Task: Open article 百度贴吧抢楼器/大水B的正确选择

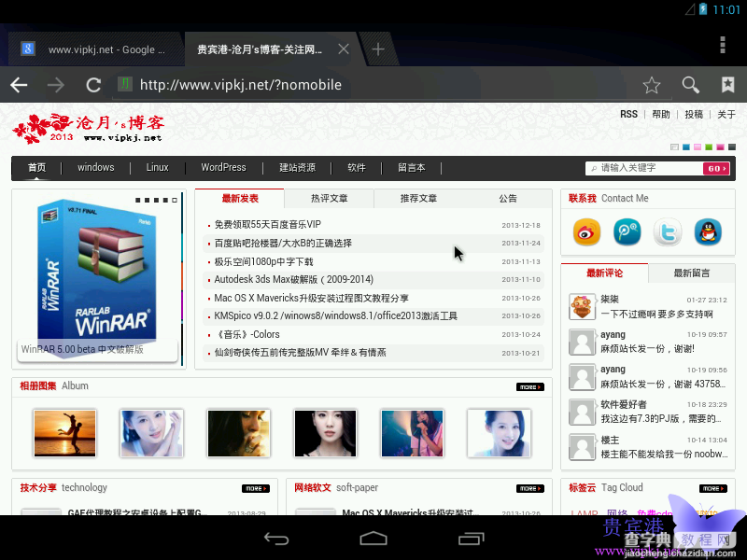Action: coord(283,243)
